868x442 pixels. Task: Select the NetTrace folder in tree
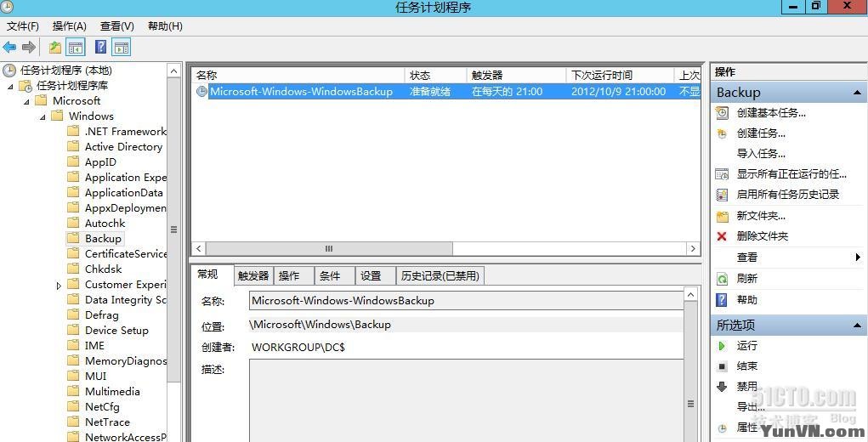[x=107, y=422]
